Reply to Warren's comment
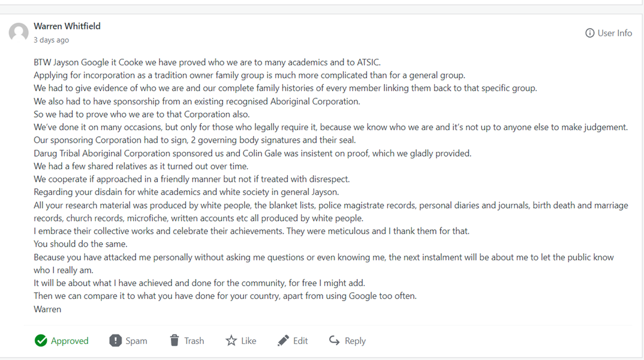This screenshot has height=360, width=644. click(x=355, y=341)
